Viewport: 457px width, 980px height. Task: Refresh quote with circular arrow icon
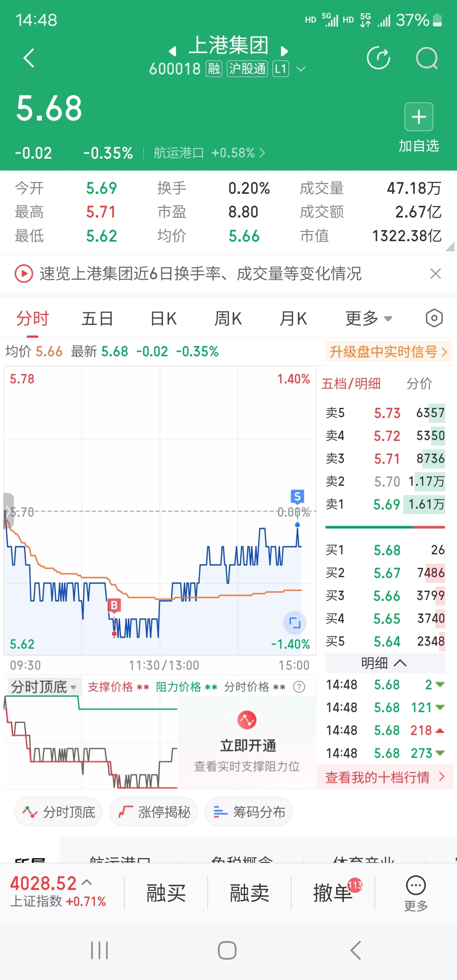coord(378,58)
